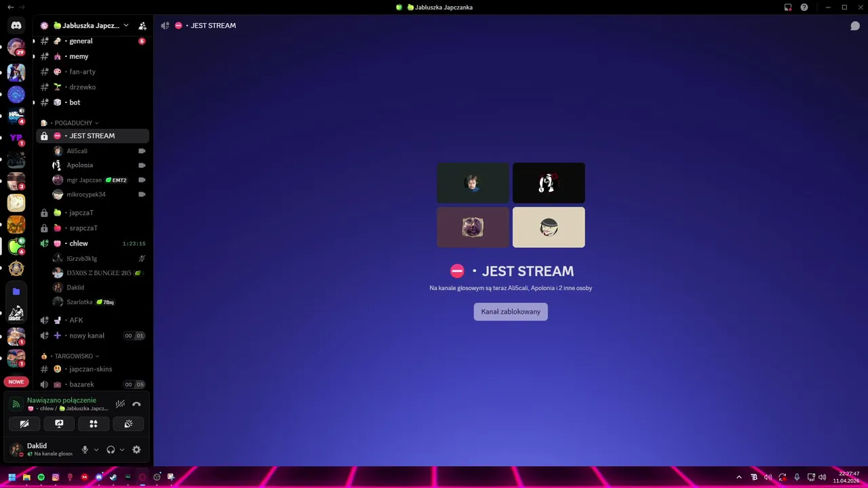Mute microphone in user panel
The width and height of the screenshot is (868, 488).
[85, 449]
